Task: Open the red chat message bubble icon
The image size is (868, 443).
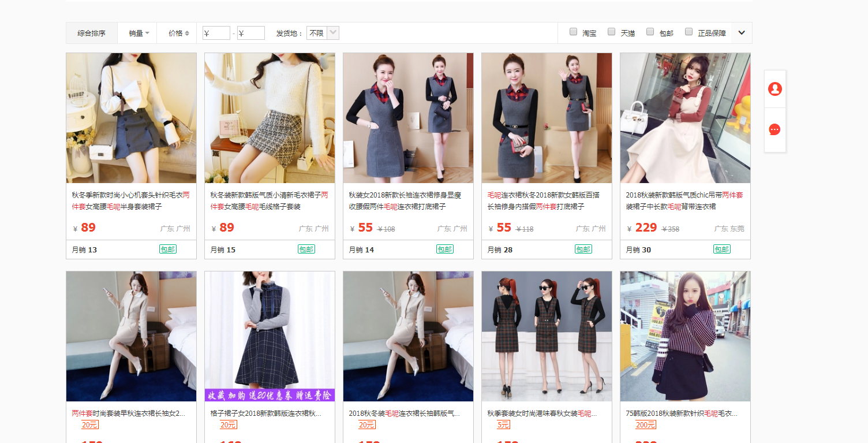Action: (775, 130)
